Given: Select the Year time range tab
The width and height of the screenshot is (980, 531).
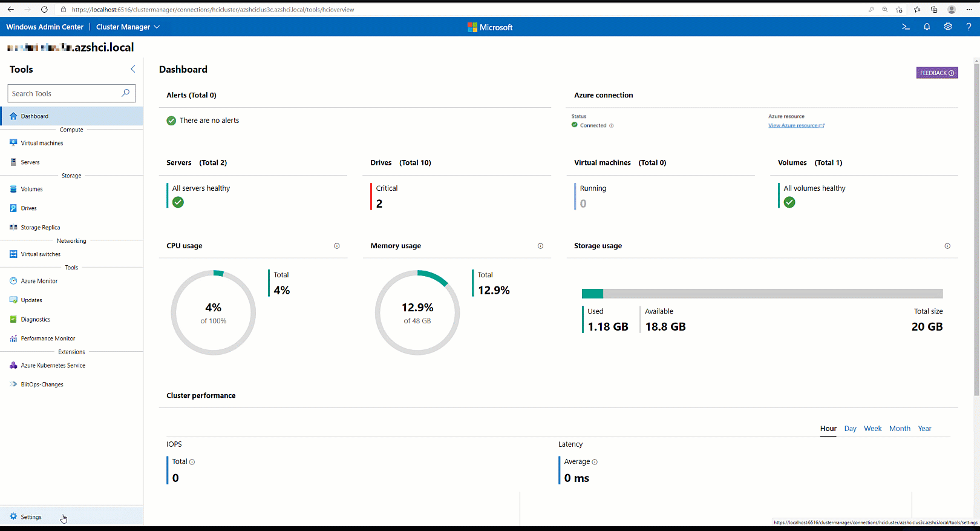Looking at the screenshot, I should click(924, 429).
